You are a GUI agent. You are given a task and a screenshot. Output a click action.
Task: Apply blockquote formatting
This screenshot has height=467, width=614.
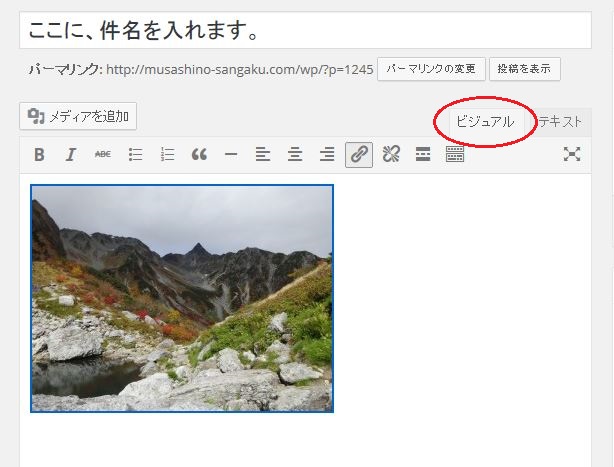pyautogui.click(x=199, y=154)
